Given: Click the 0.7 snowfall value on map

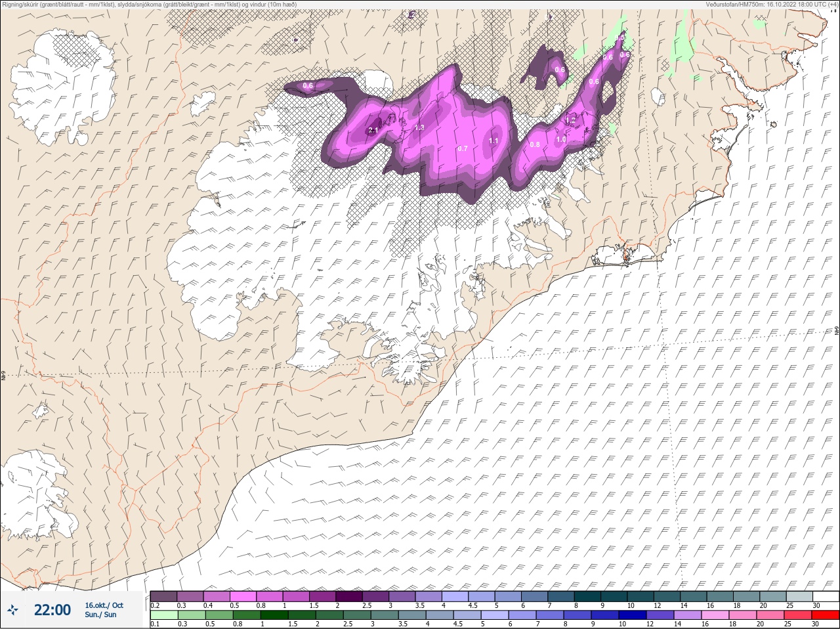Looking at the screenshot, I should click(x=463, y=148).
